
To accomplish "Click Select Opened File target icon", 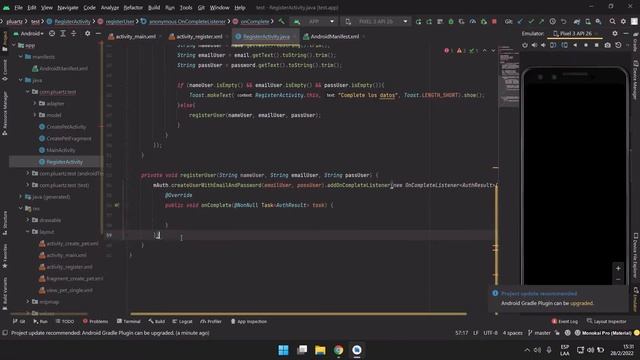I will coord(52,33).
